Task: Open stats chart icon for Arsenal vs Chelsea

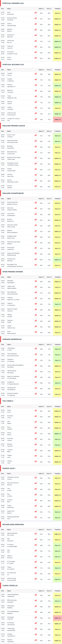Action: pos(35,186)
